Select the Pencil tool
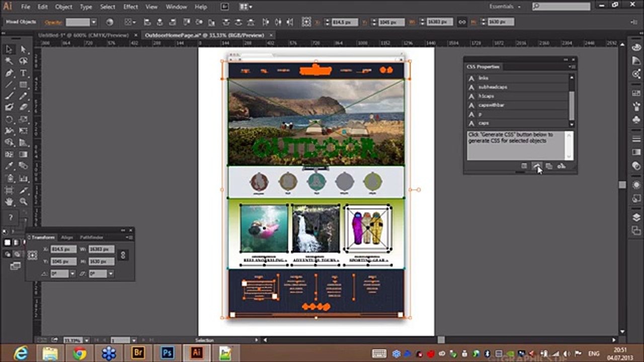Screen dimensions: 644x362 (x=23, y=96)
